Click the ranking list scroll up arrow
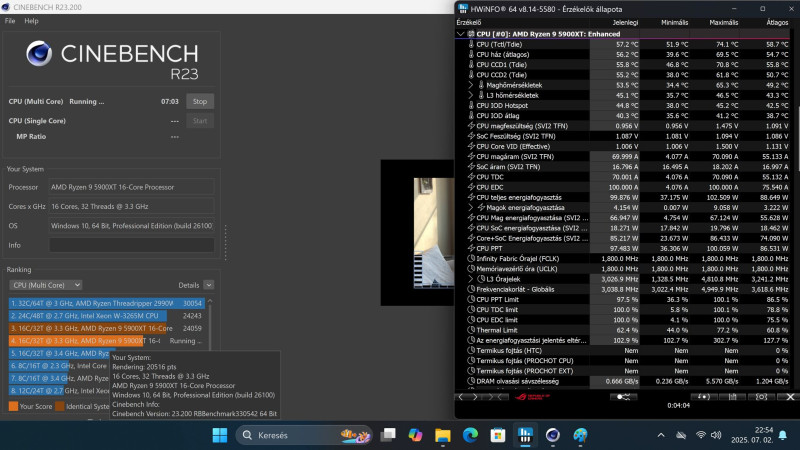800x450 pixels. pos(210,302)
